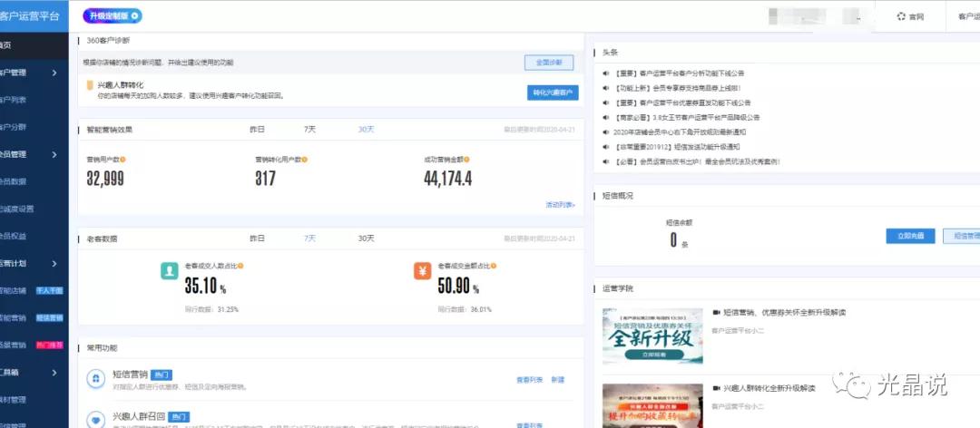Click the 升级定制版 upgrade badge
Screen dimensions: 980x428
[113, 16]
